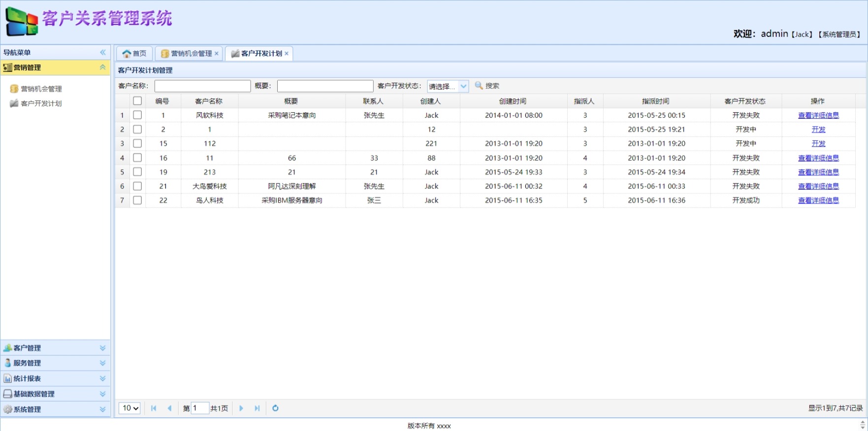Open 查看详细信息 for 鸟人科技
The height and width of the screenshot is (431, 868).
pos(818,200)
